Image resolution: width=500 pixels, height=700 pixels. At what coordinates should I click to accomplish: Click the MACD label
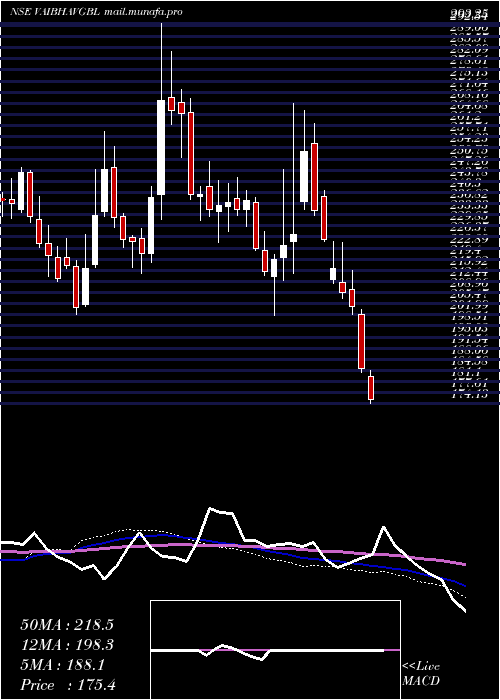[421, 681]
